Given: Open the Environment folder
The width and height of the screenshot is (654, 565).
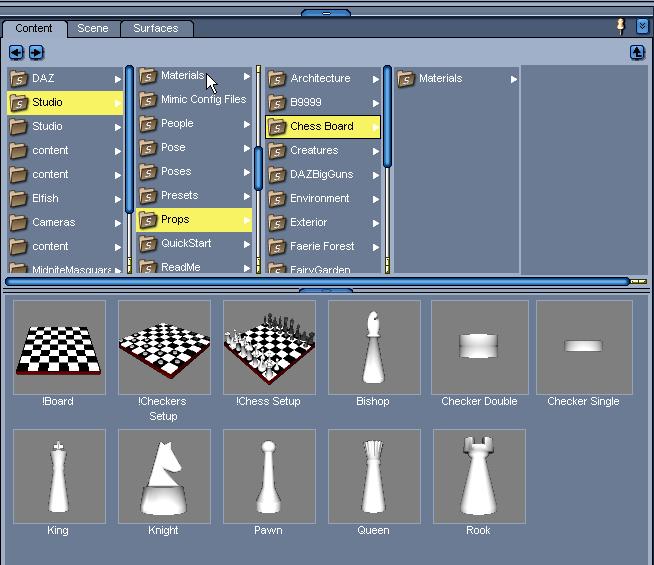Looking at the screenshot, I should 323,198.
